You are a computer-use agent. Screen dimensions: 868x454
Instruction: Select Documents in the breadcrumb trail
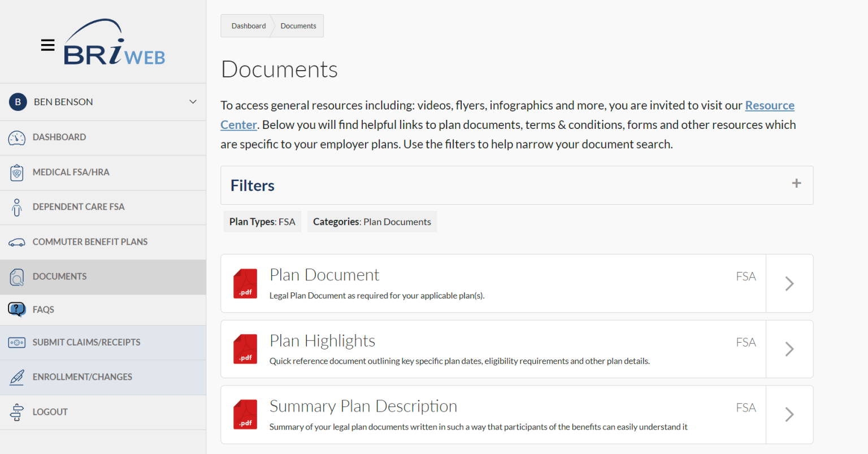298,25
